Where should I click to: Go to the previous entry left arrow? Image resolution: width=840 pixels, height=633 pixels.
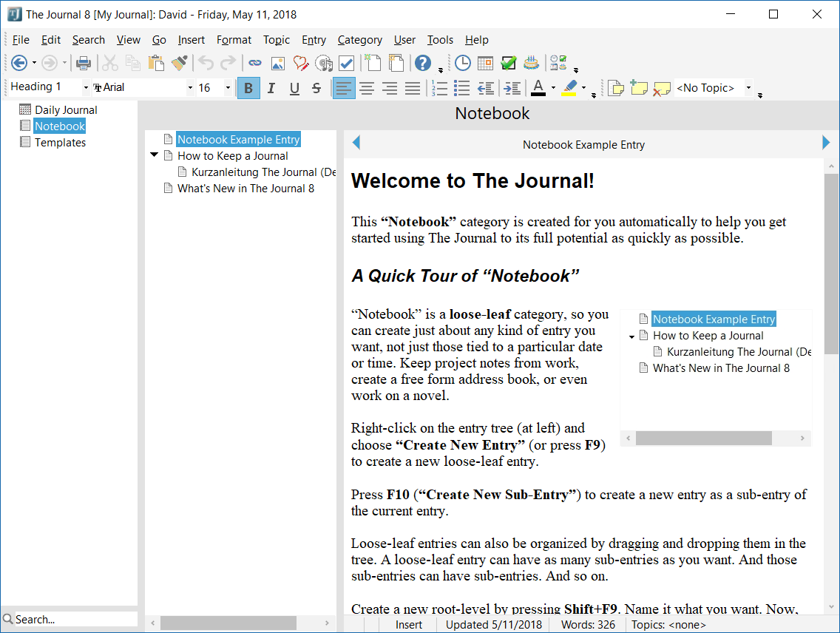pos(356,143)
